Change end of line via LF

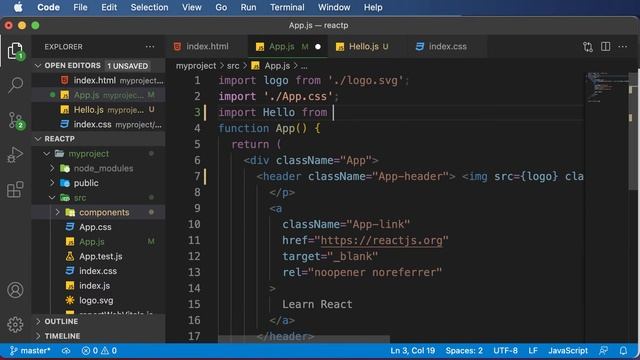(x=533, y=351)
